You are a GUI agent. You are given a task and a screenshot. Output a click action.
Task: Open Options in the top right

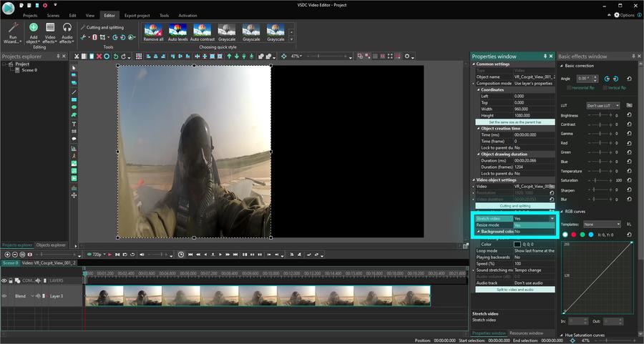[624, 15]
